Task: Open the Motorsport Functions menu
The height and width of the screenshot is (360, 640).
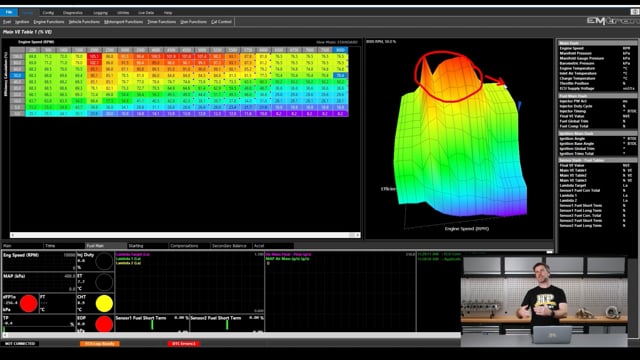Action: tap(123, 22)
